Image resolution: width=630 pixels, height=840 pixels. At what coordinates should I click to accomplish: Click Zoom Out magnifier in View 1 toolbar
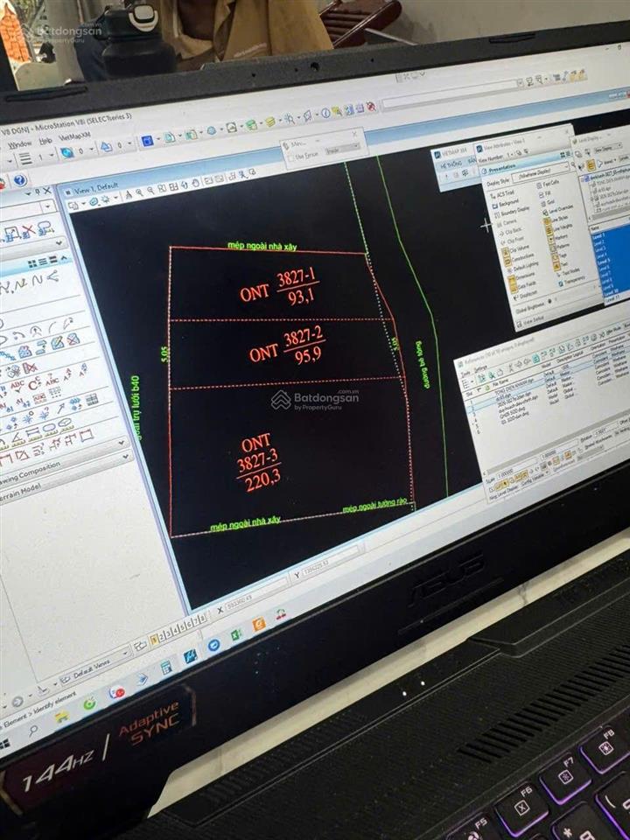coord(151,191)
